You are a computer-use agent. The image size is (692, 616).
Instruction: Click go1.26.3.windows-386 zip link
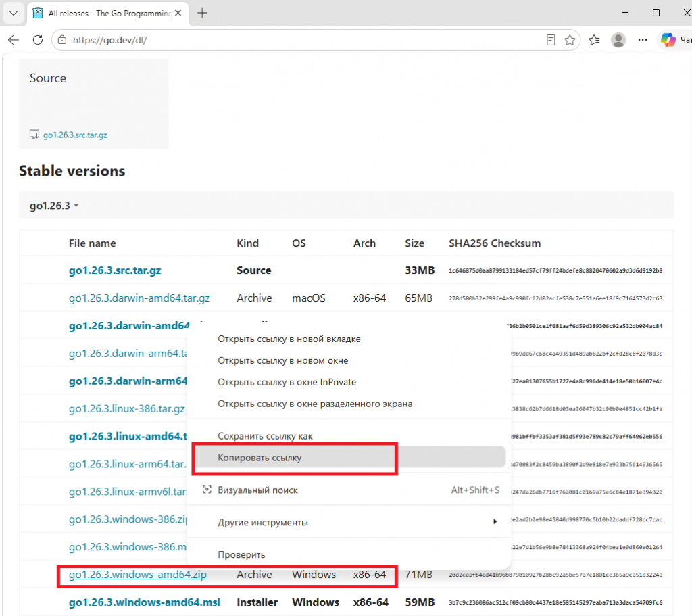[x=128, y=519]
